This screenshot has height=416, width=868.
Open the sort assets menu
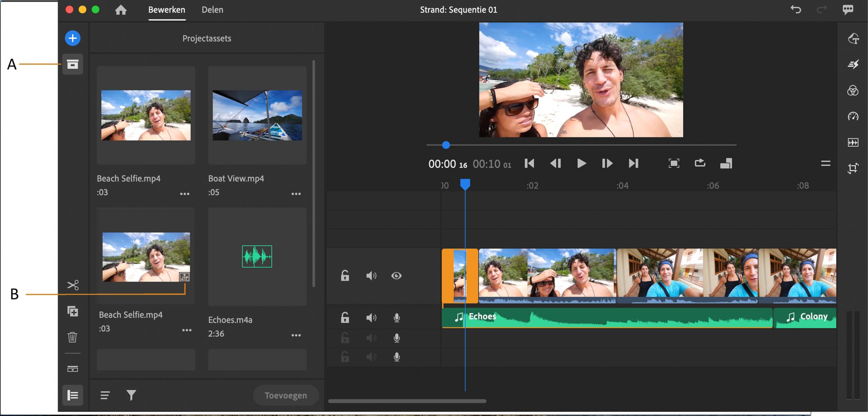pos(105,396)
